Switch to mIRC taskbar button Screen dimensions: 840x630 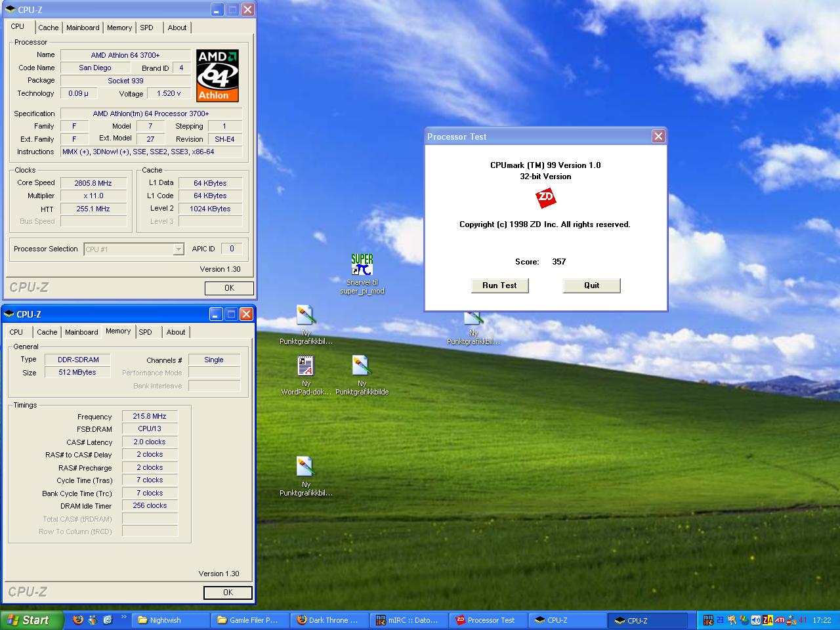[x=409, y=620]
